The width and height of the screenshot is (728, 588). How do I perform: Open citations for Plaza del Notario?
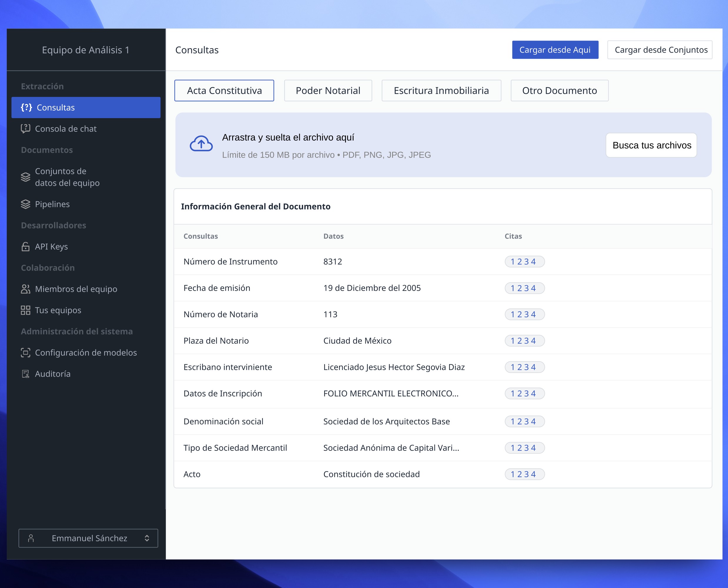(525, 341)
